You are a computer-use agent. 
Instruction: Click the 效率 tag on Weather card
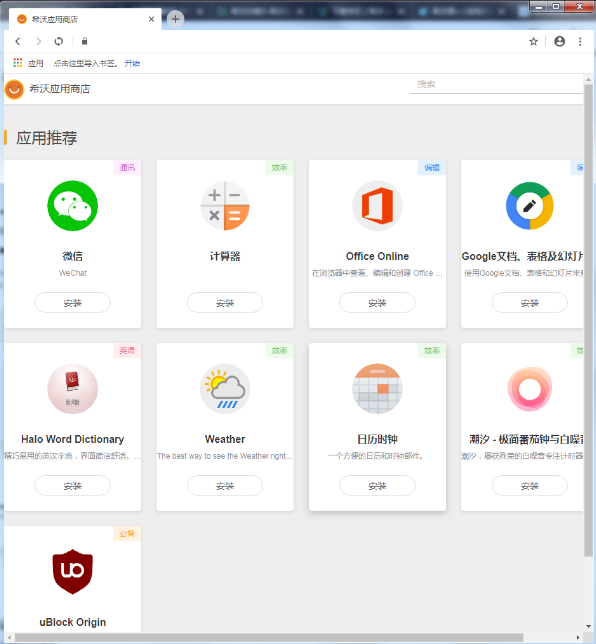pos(280,350)
